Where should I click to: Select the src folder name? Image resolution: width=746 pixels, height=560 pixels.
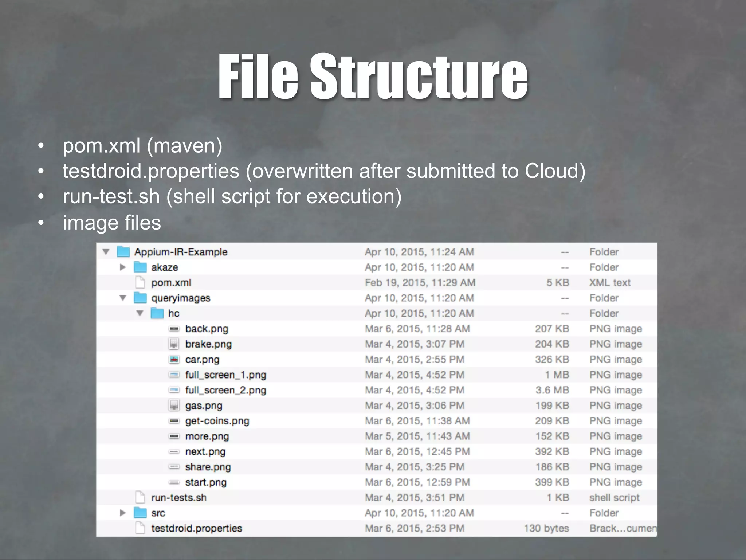[x=158, y=513]
